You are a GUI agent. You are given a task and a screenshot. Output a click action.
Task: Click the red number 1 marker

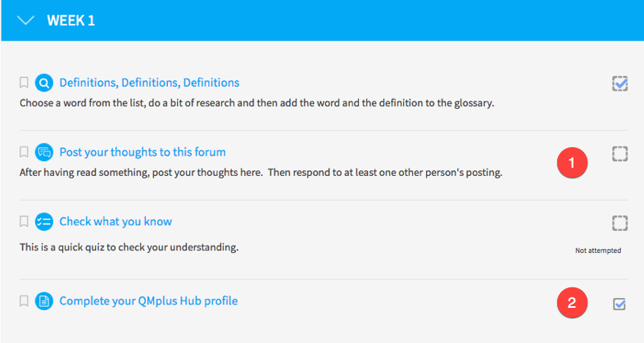coord(572,163)
